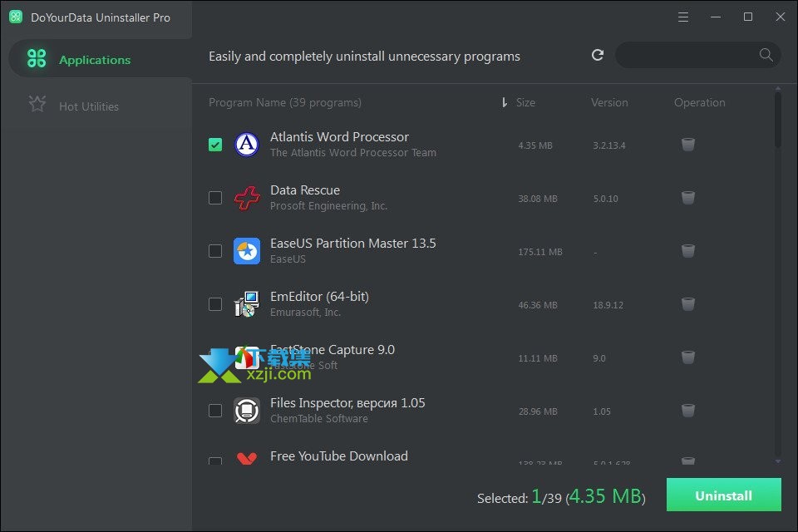This screenshot has height=532, width=798.
Task: Click the Files Inspector app icon
Action: tap(247, 411)
